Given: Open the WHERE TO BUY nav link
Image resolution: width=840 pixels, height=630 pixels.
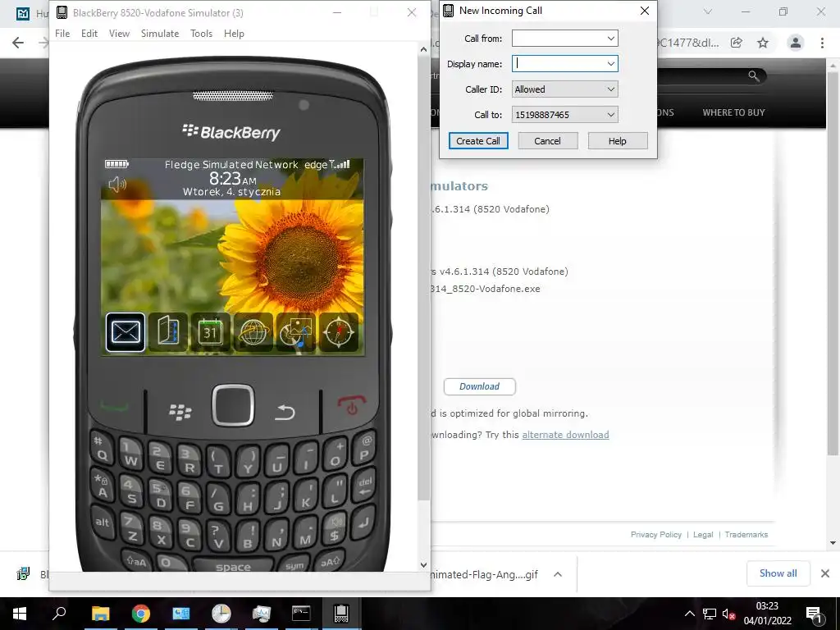Looking at the screenshot, I should pos(733,112).
